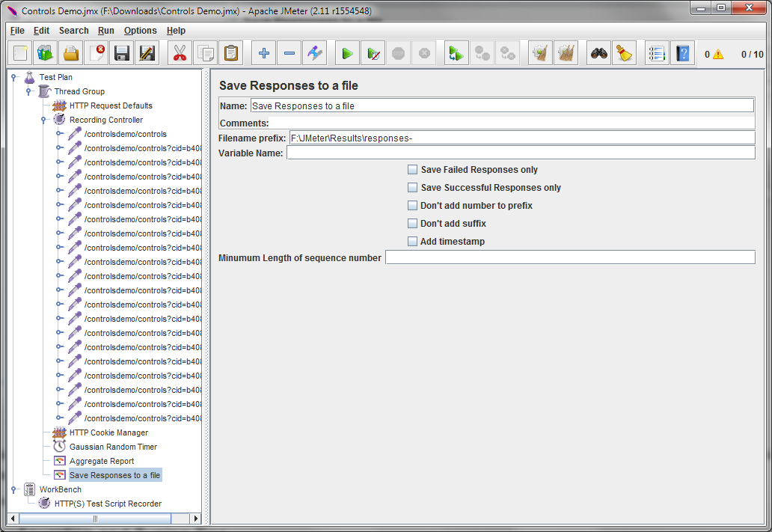Click the Variable Name input field
The width and height of the screenshot is (772, 532).
coord(521,153)
